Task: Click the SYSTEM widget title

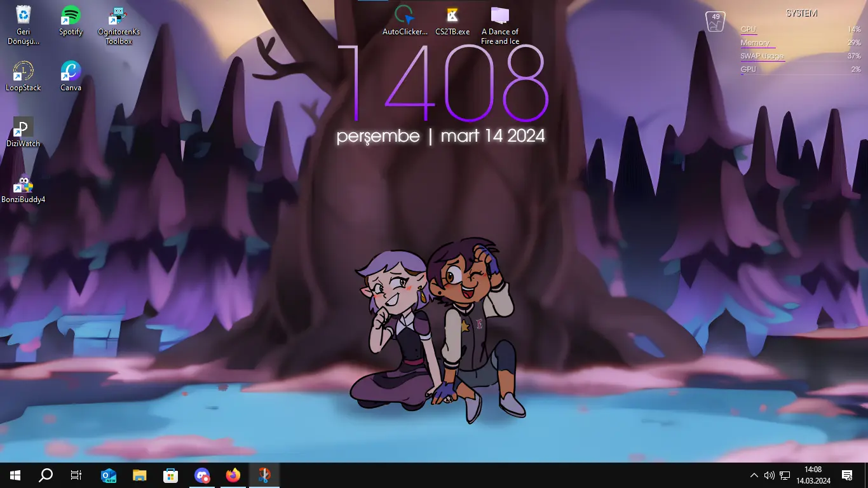Action: pyautogui.click(x=801, y=13)
